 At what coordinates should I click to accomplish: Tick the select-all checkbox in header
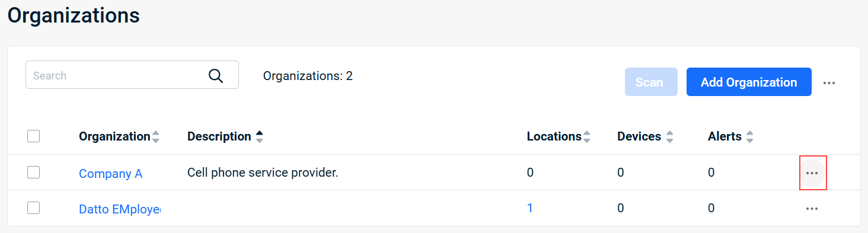tap(34, 136)
